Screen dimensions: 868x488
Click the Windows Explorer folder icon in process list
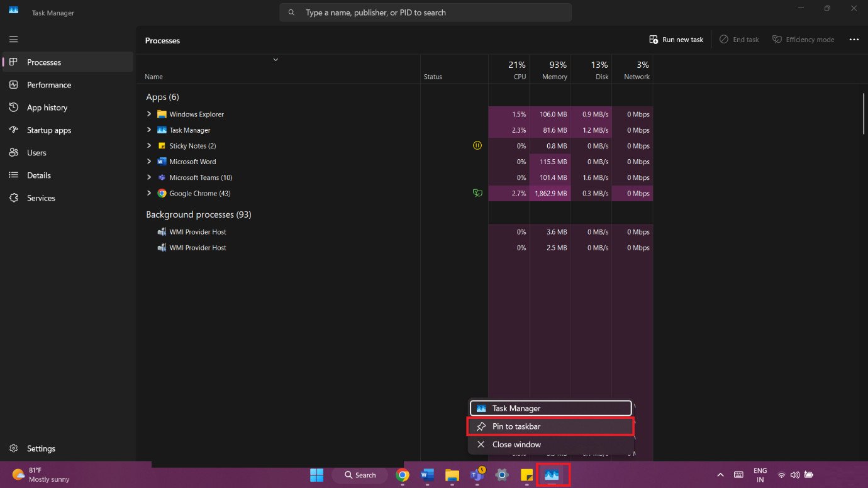tap(162, 114)
